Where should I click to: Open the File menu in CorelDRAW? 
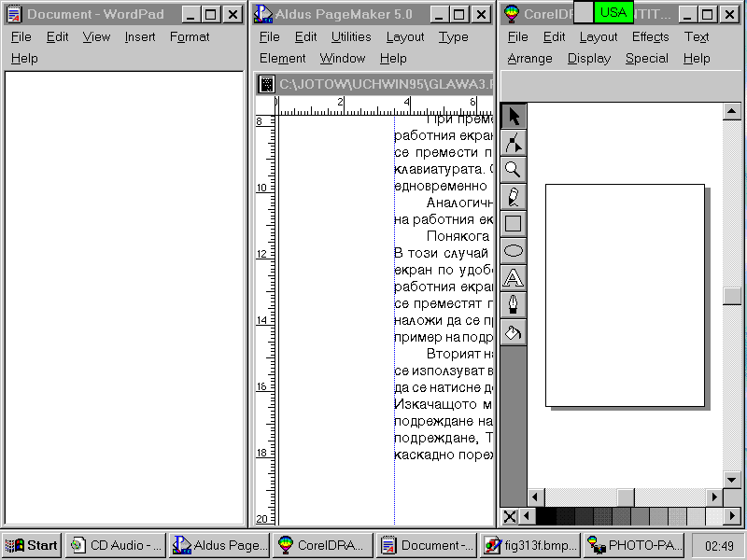[x=518, y=36]
